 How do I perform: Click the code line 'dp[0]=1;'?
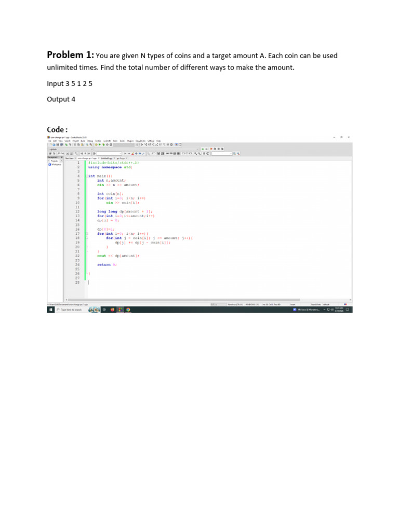pyautogui.click(x=105, y=229)
